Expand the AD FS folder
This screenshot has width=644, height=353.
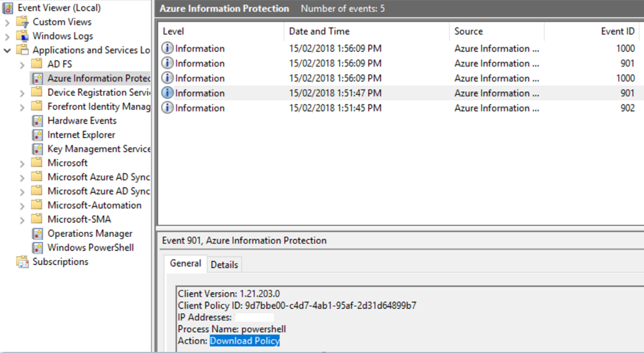pos(22,64)
